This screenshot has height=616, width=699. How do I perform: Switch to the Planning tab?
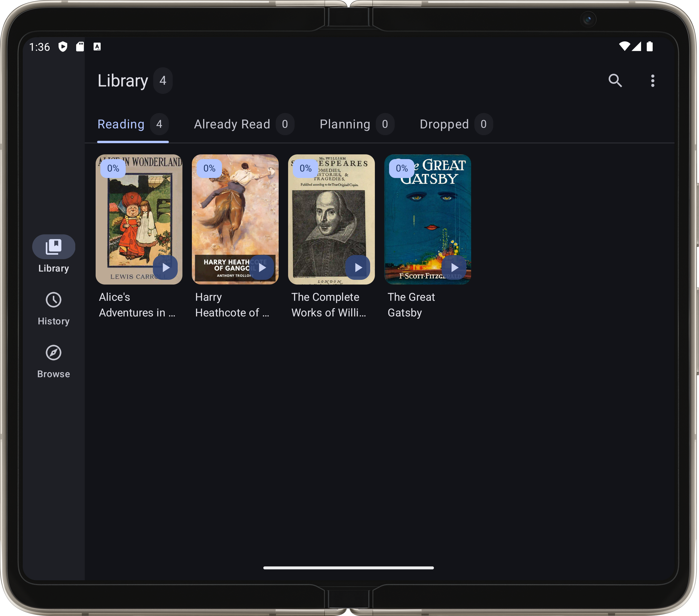point(357,124)
